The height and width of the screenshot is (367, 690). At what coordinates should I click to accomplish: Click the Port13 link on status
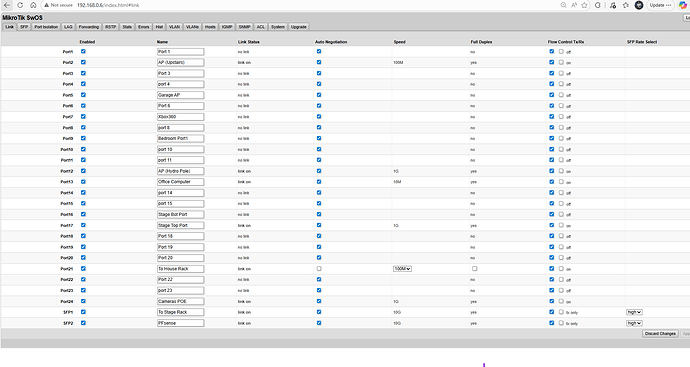[x=244, y=182]
